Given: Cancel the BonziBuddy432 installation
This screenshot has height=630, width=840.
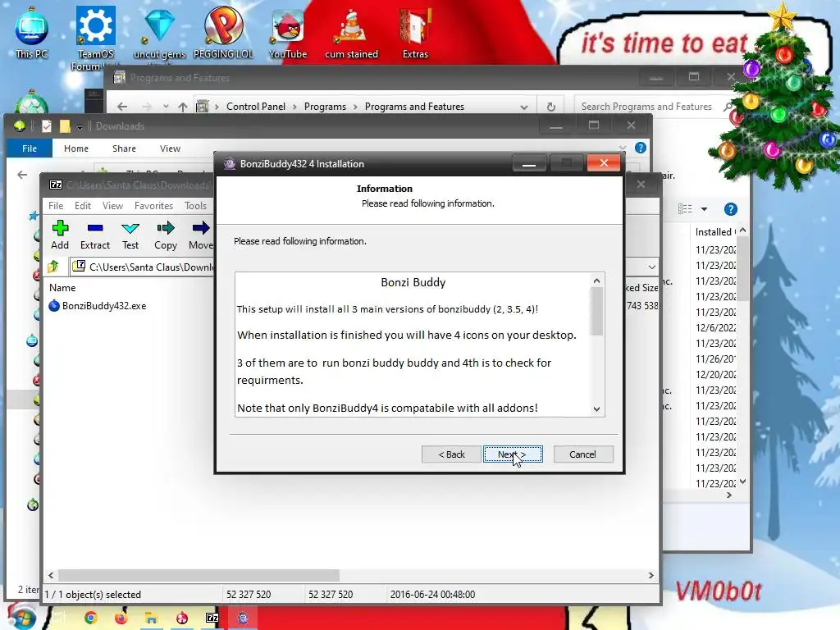Looking at the screenshot, I should point(583,454).
